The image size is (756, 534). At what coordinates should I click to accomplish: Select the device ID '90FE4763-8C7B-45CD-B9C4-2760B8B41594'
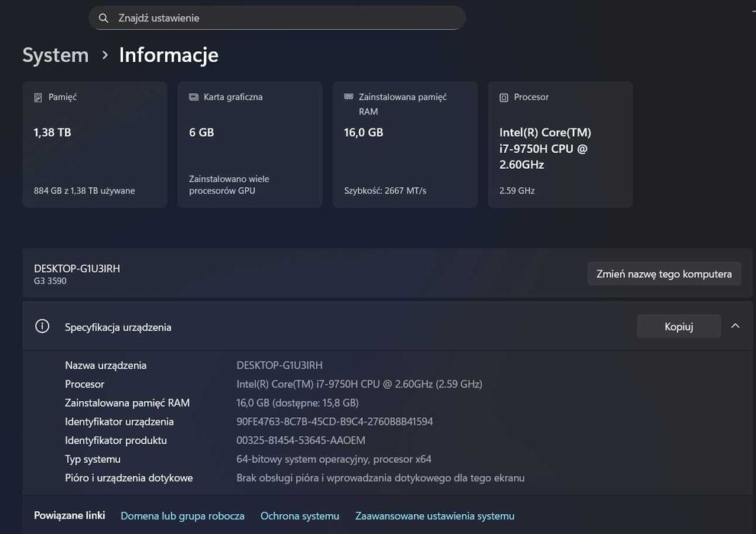point(334,422)
